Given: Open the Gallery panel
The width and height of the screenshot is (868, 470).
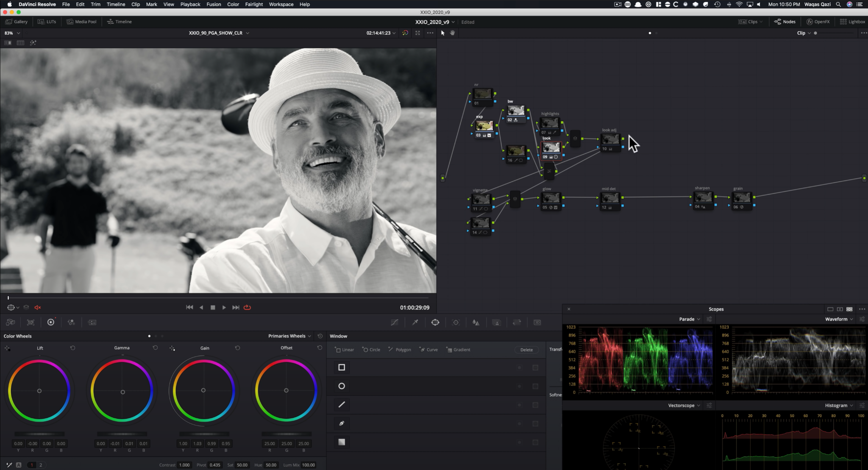Looking at the screenshot, I should pos(17,22).
